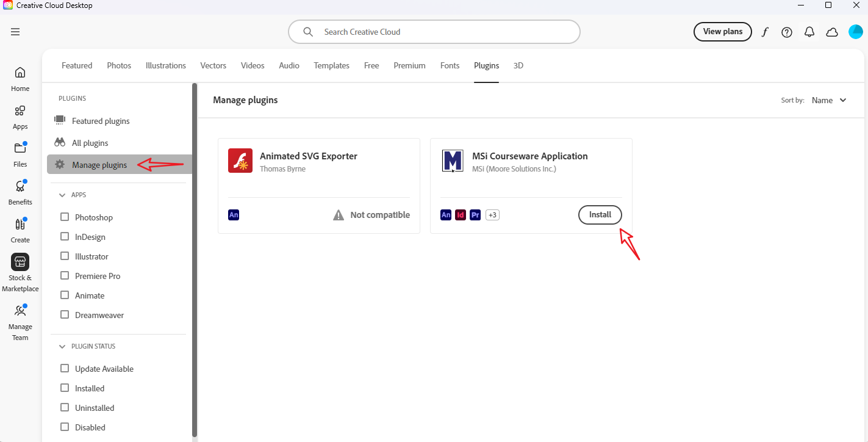Open the Apps sidebar icon
Image resolution: width=868 pixels, height=442 pixels.
[20, 117]
